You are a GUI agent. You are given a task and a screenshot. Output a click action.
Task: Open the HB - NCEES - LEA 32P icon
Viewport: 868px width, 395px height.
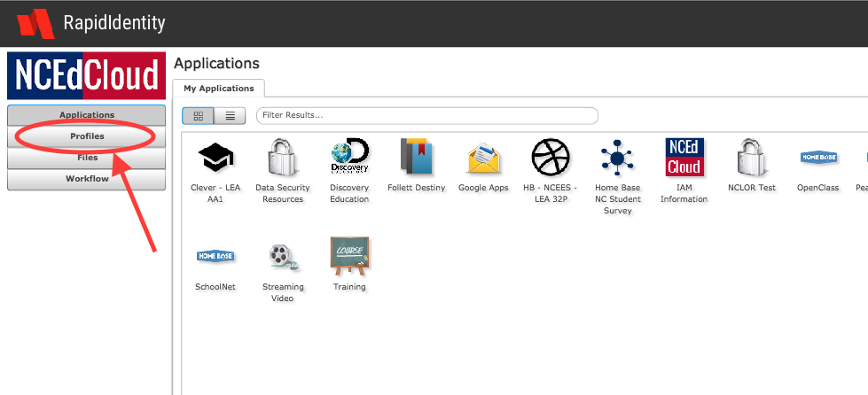click(550, 157)
